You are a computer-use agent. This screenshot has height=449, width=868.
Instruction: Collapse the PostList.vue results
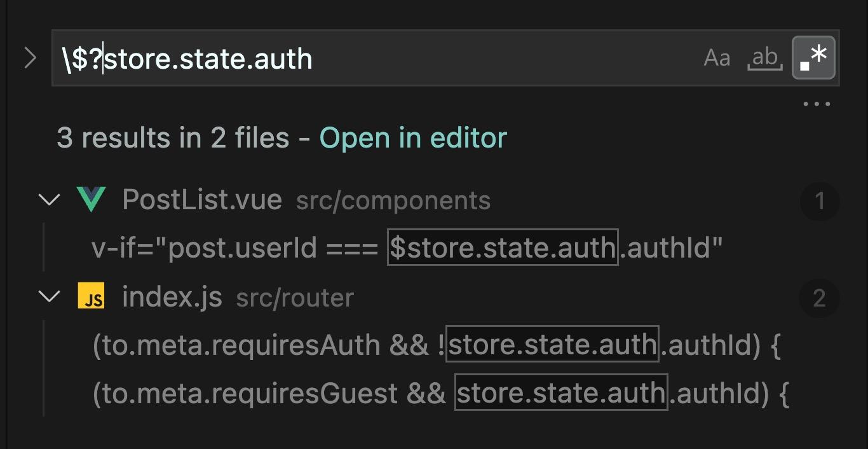[x=49, y=200]
